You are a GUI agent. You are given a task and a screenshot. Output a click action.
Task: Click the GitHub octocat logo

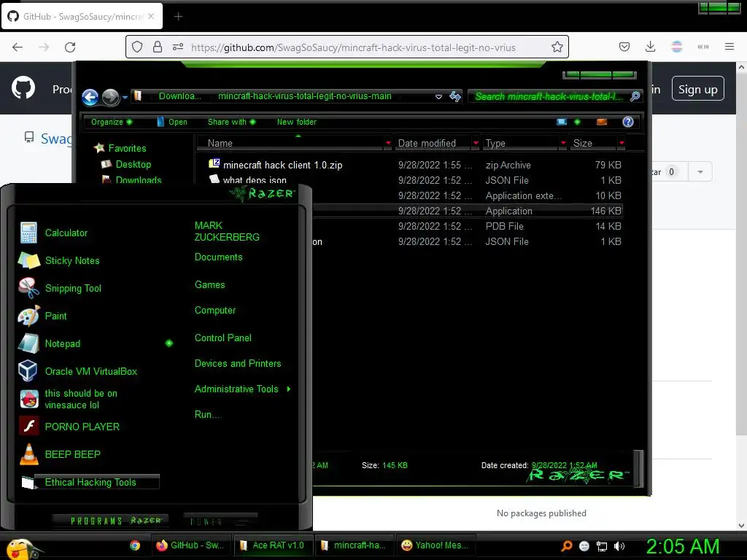coord(23,88)
